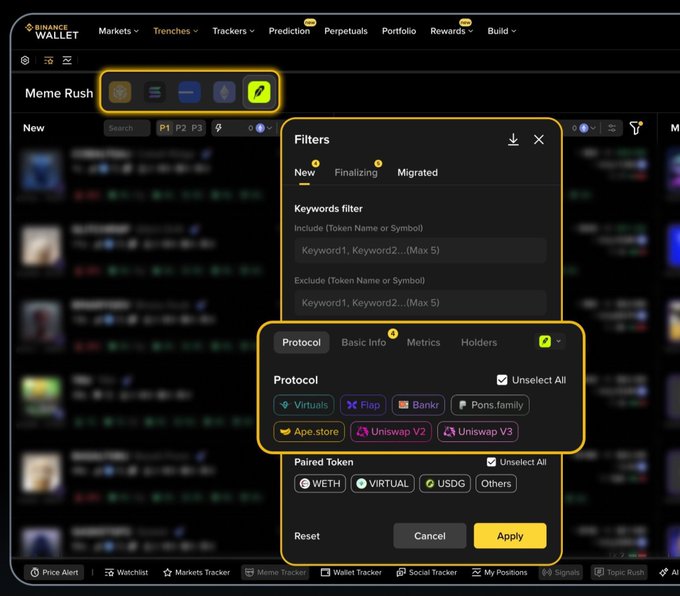Click the chart lines icon in the sub-toolbar

[67, 60]
